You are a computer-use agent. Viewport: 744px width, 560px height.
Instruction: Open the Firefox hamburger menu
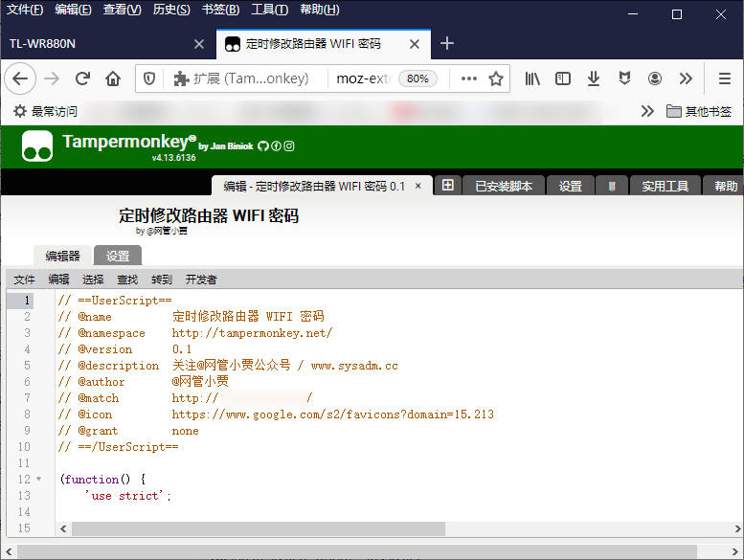click(x=725, y=78)
